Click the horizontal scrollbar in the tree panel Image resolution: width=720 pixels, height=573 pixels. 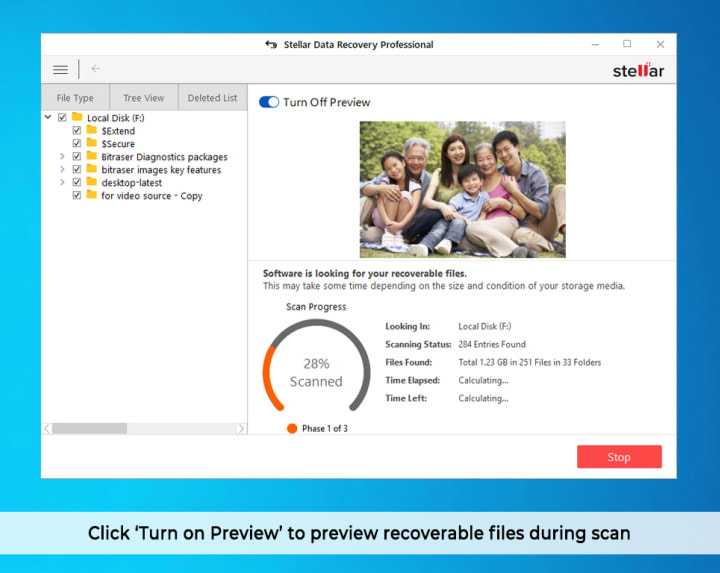(x=89, y=428)
